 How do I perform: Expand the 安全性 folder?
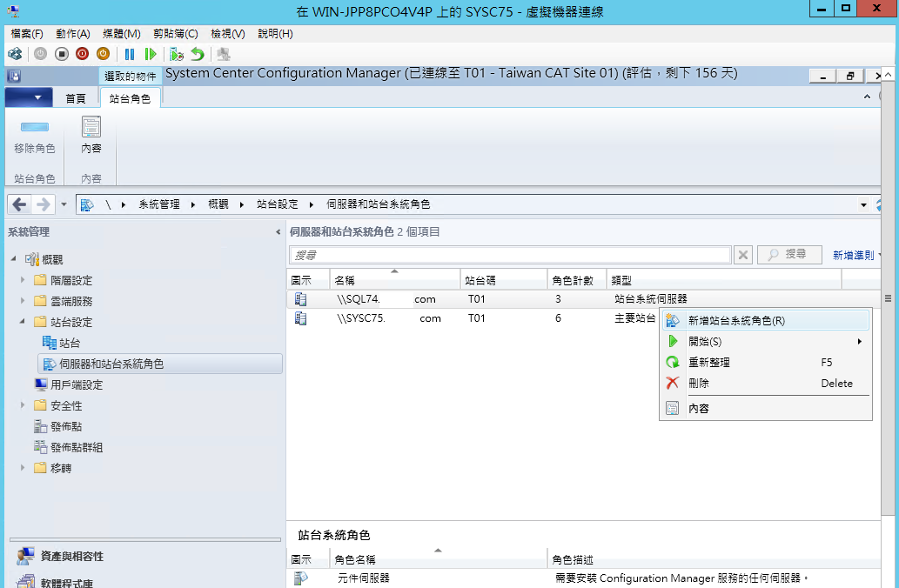coord(23,405)
